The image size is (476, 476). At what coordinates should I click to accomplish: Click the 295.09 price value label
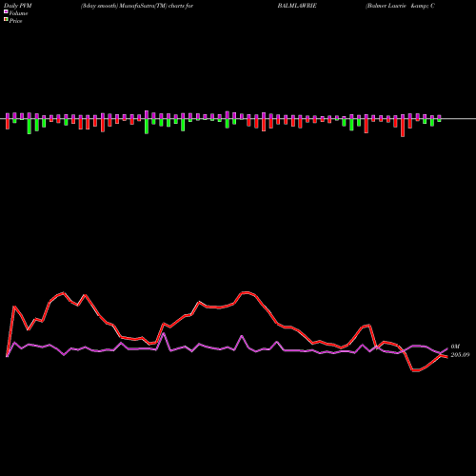pos(460,355)
